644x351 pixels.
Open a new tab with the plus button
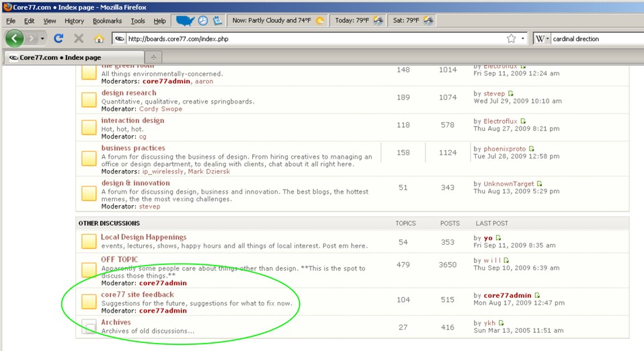pos(154,57)
